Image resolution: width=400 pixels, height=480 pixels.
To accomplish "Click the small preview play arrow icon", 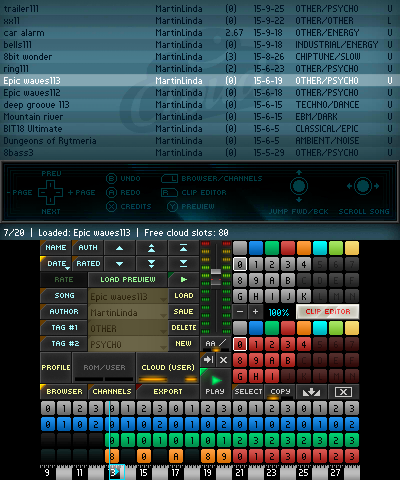I will 183,279.
